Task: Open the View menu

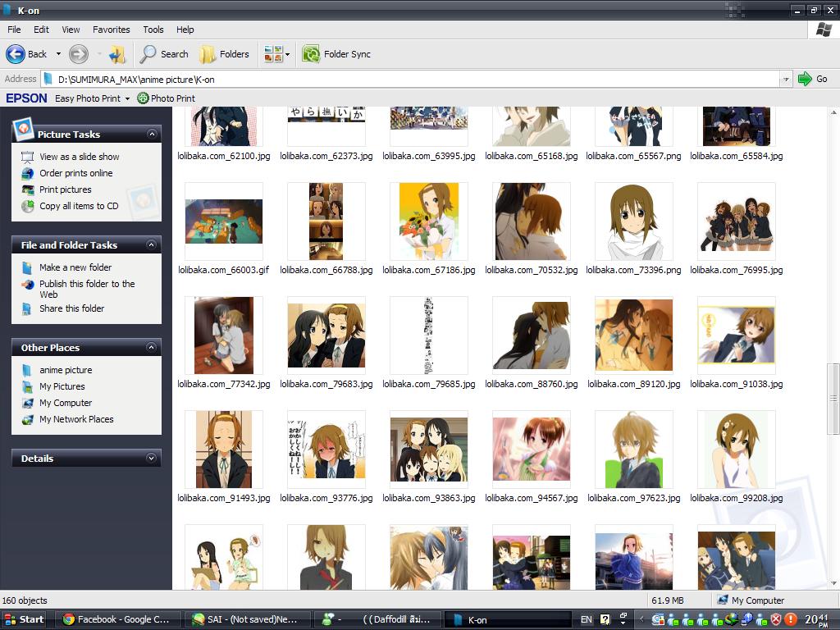Action: 71,30
